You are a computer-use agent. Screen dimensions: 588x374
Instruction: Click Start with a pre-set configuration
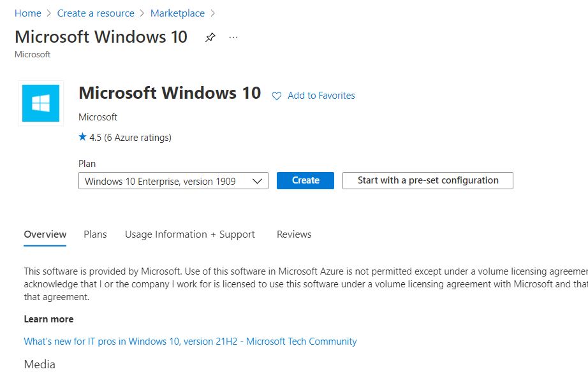click(428, 180)
